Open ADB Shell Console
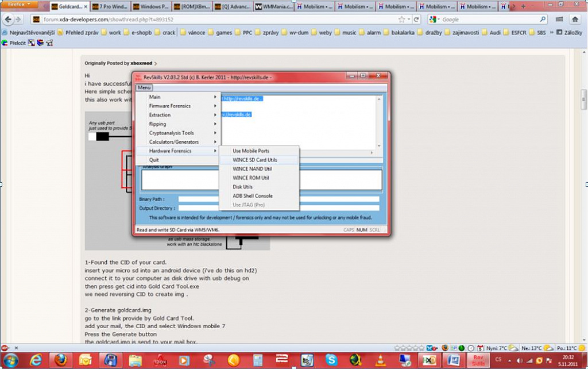Image resolution: width=588 pixels, height=369 pixels. pos(259,196)
